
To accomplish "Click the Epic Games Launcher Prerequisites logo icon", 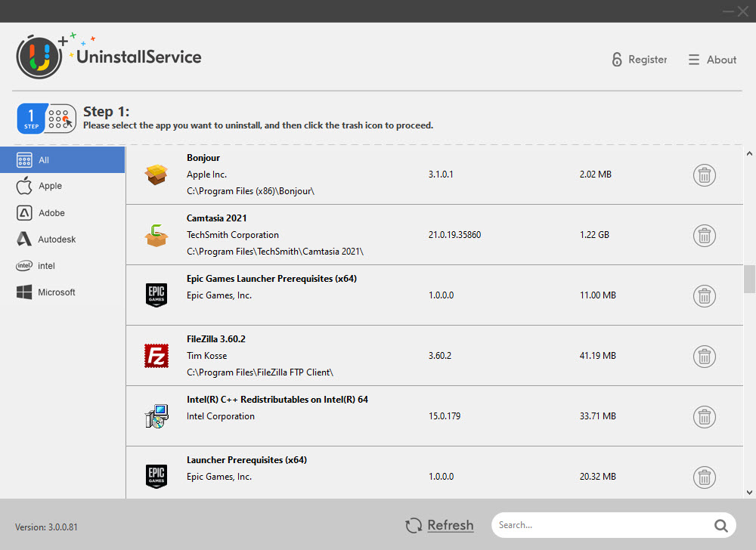I will tap(156, 295).
